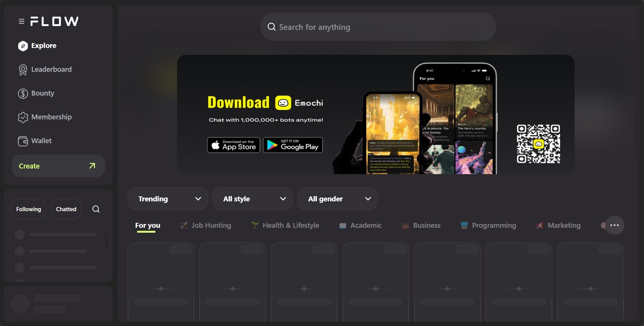Click the three-dot more categories button
This screenshot has height=326, width=644.
(615, 225)
